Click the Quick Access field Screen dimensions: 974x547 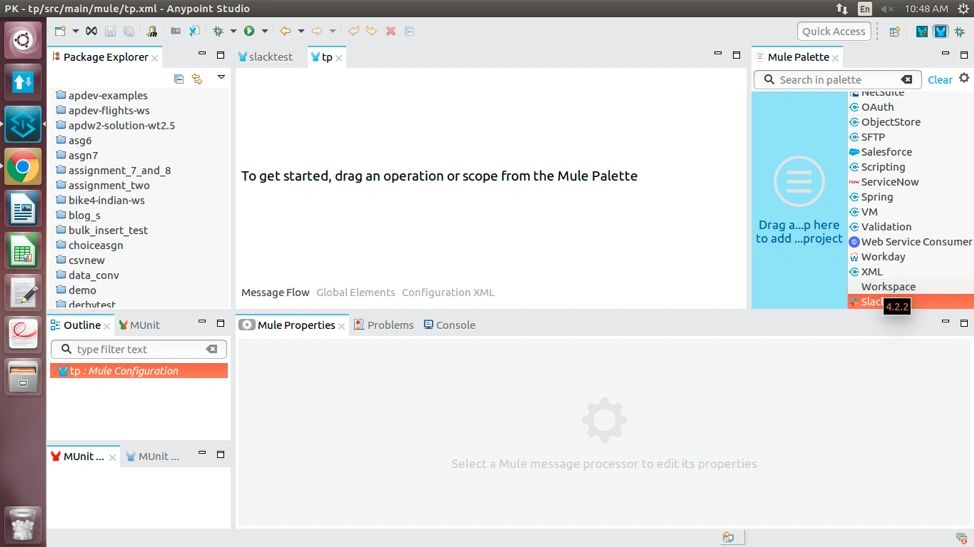[x=833, y=31]
